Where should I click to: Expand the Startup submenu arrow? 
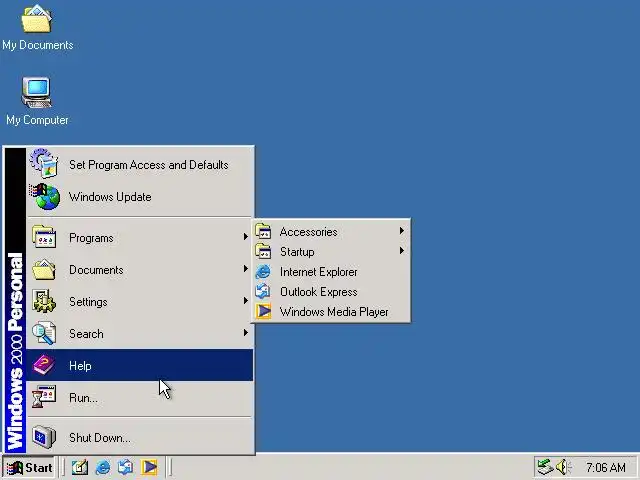[x=402, y=251]
